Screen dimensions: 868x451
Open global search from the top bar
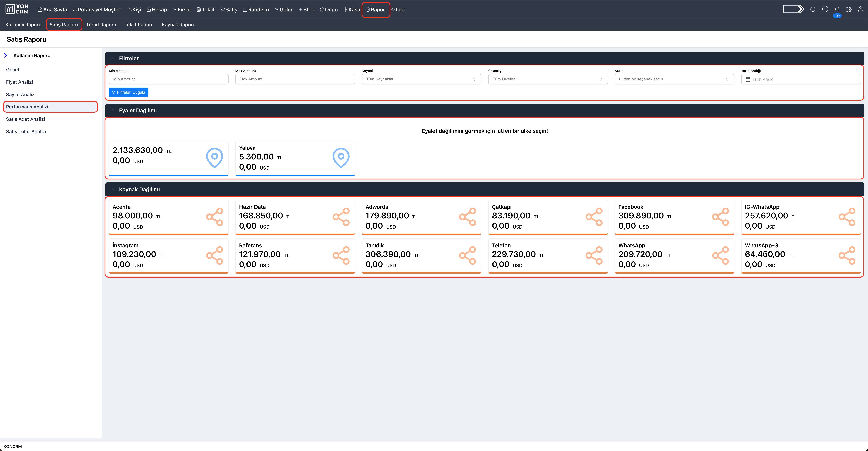point(813,9)
